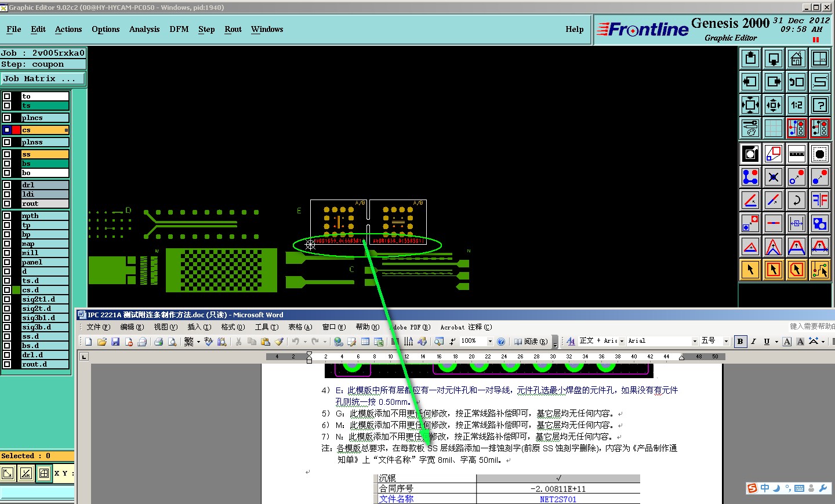Toggle checkbox for layer 'plncs'

[7, 118]
